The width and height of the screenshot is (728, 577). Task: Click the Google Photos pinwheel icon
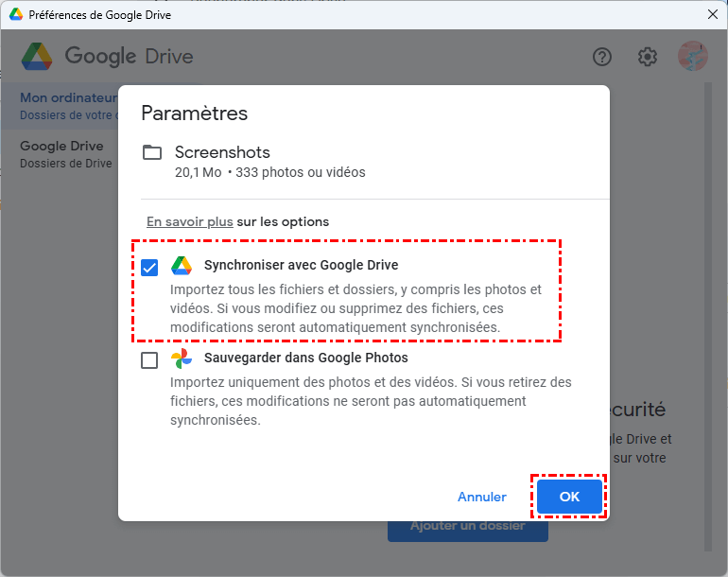(182, 358)
